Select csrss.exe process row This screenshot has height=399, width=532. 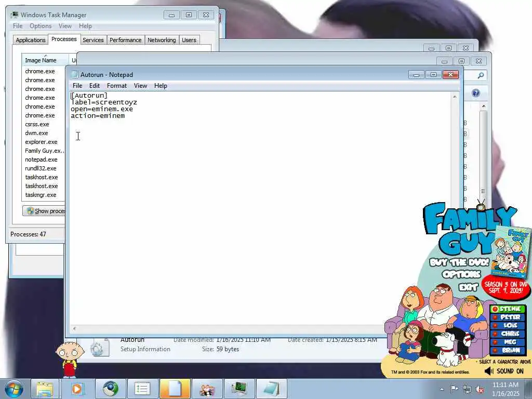click(44, 124)
